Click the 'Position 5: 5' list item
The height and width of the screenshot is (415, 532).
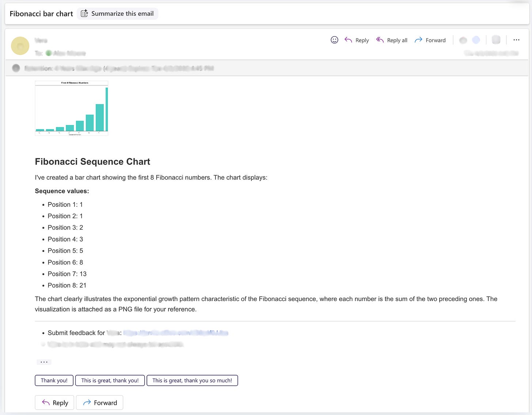click(x=65, y=251)
